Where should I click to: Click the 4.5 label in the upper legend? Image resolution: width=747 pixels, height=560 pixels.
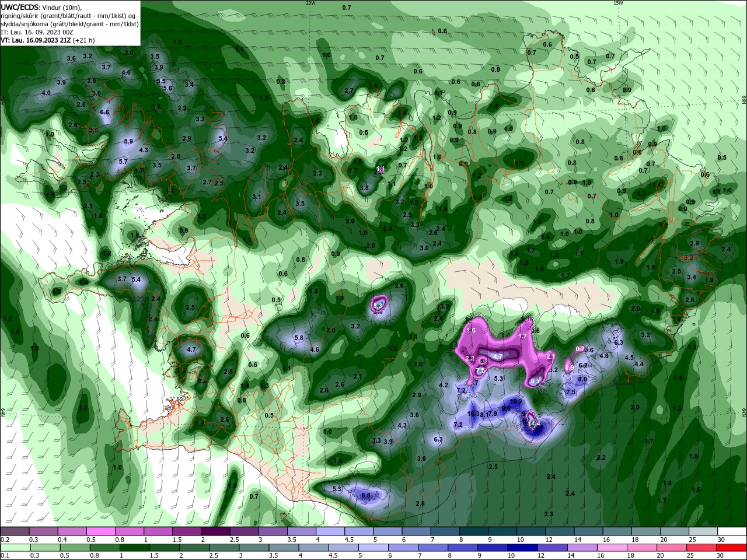click(349, 540)
